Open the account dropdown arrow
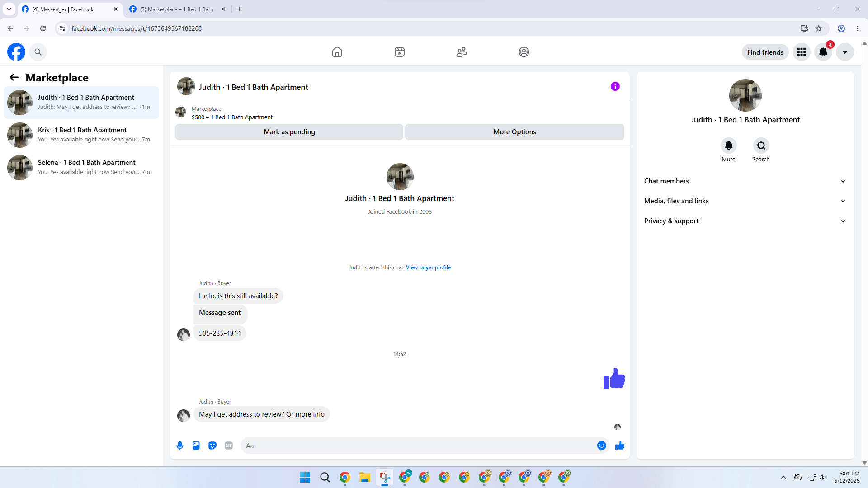Screen dimensions: 868x488 (845, 52)
